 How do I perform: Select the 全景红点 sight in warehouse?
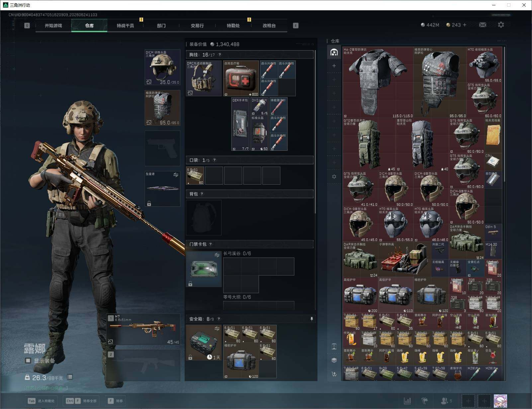[x=476, y=269]
